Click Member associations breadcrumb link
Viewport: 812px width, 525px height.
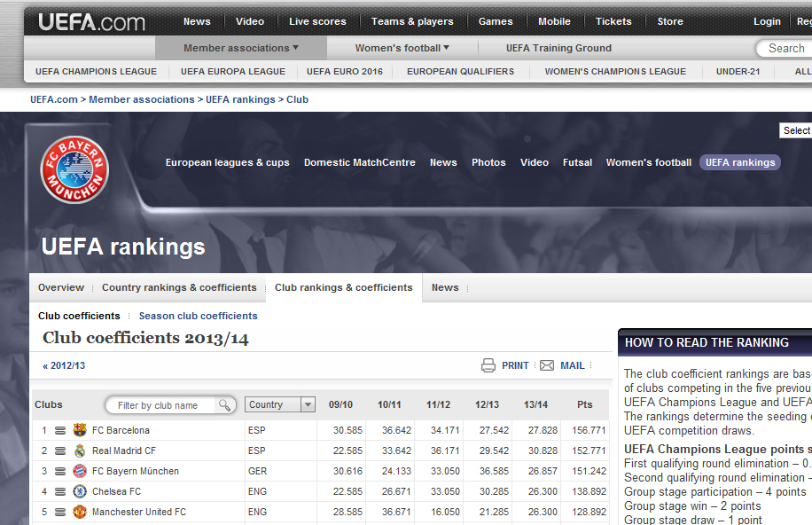coord(141,99)
